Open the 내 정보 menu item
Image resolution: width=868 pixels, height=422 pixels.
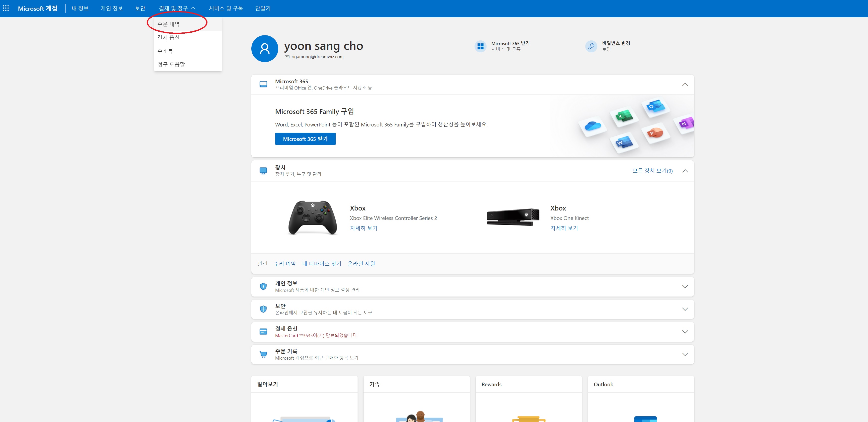(x=80, y=8)
